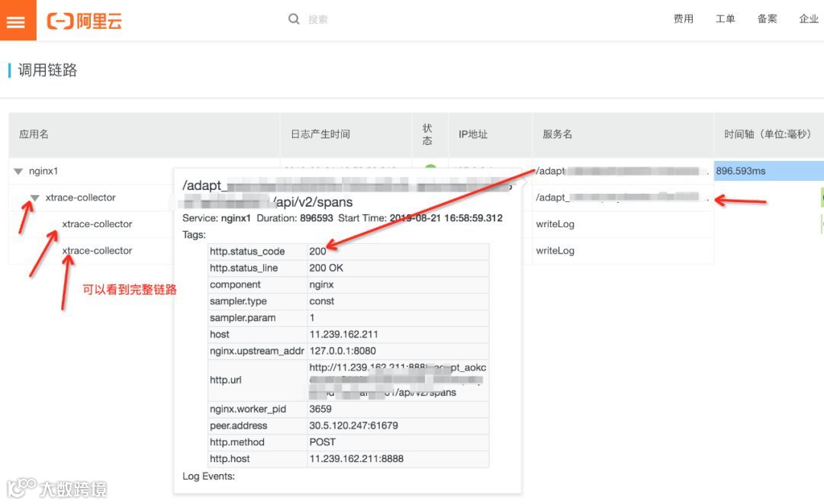
Task: Click the xtrace-collector row /adapt service name
Action: [x=622, y=197]
